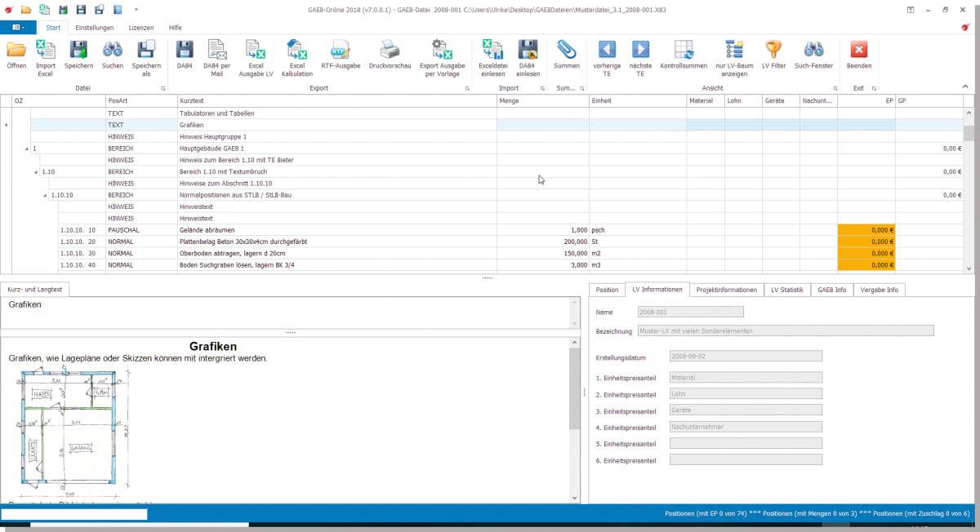Export using the DA84 floppy icon
Image resolution: width=980 pixels, height=532 pixels.
(x=185, y=55)
